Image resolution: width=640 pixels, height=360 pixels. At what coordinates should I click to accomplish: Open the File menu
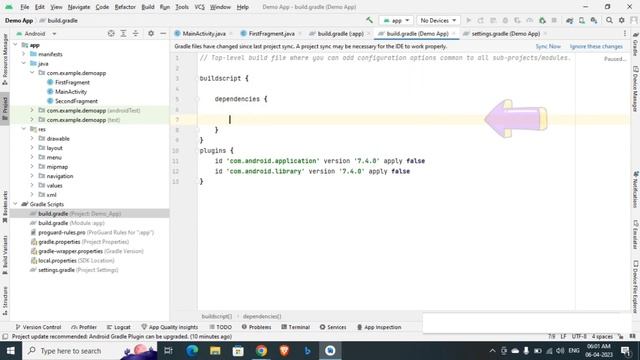(24, 7)
